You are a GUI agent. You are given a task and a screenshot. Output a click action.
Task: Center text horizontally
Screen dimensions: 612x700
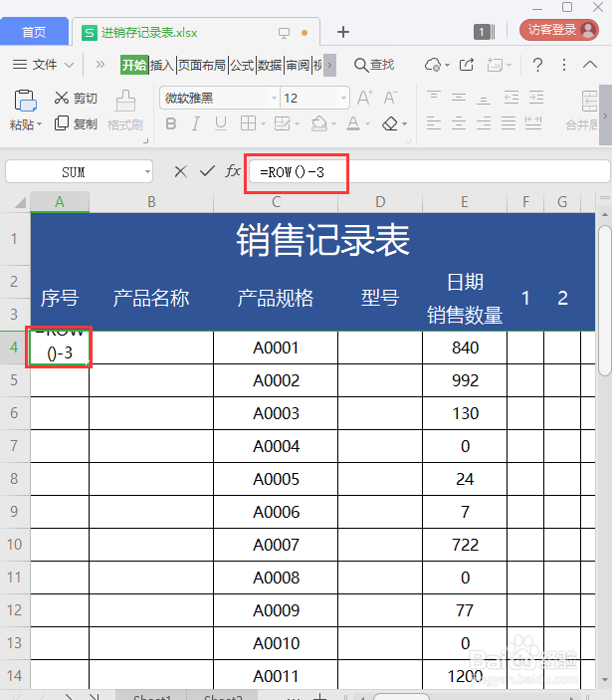pos(459,122)
